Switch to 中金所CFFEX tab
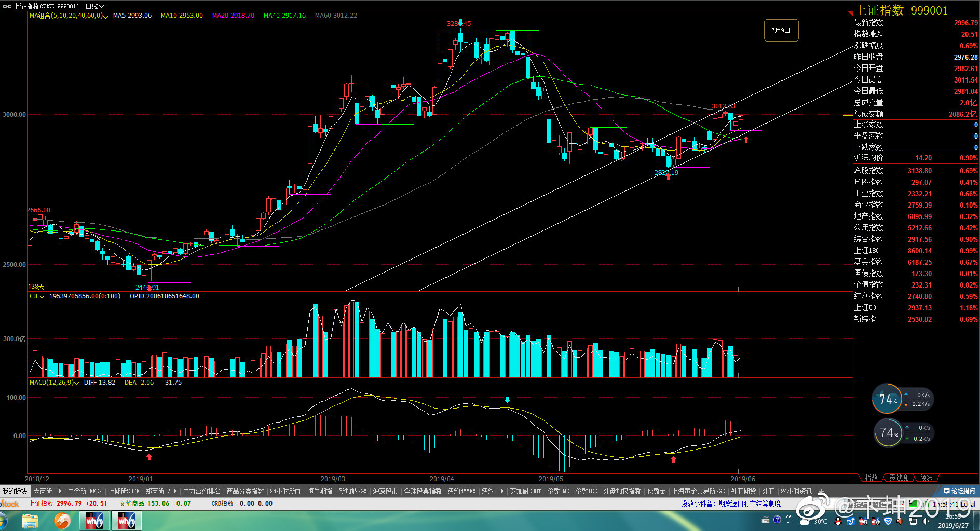Image resolution: width=980 pixels, height=531 pixels. tap(85, 491)
